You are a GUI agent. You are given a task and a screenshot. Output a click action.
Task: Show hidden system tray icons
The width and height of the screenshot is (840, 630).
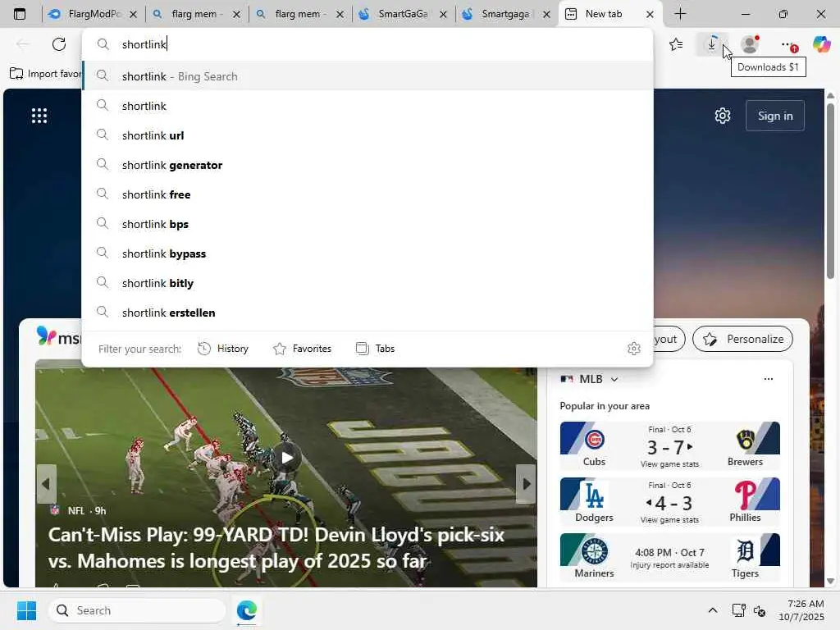coord(713,610)
